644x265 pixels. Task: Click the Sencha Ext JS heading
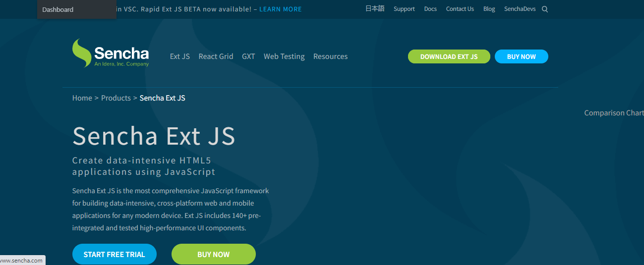pos(154,136)
